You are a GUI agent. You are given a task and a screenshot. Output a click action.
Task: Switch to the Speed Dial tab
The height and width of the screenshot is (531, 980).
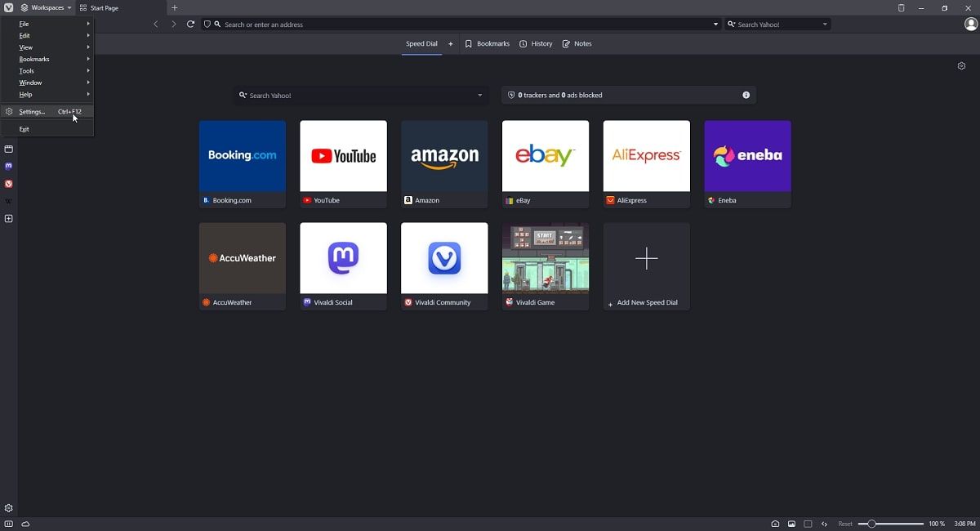(421, 43)
